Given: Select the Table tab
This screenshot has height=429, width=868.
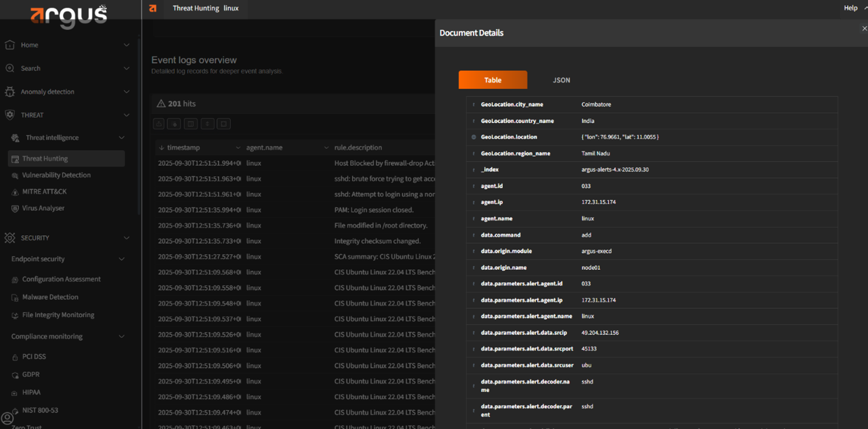Looking at the screenshot, I should point(492,80).
